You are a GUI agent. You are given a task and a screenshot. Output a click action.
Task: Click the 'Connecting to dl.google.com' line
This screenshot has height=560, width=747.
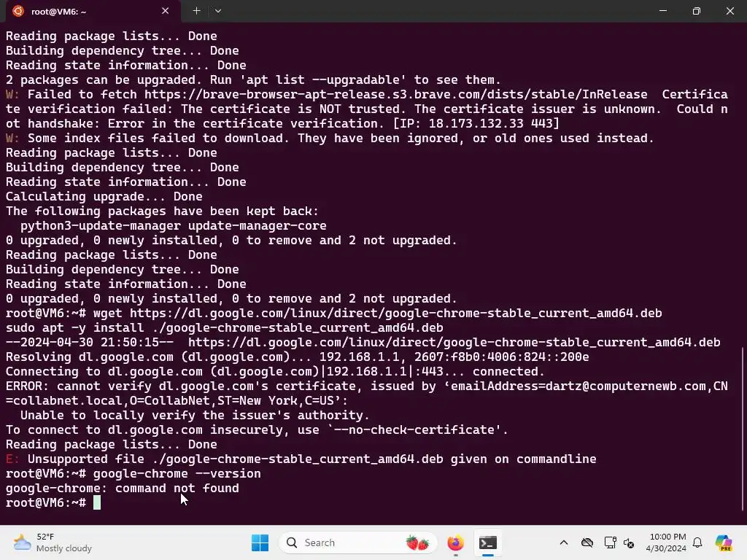tap(275, 371)
